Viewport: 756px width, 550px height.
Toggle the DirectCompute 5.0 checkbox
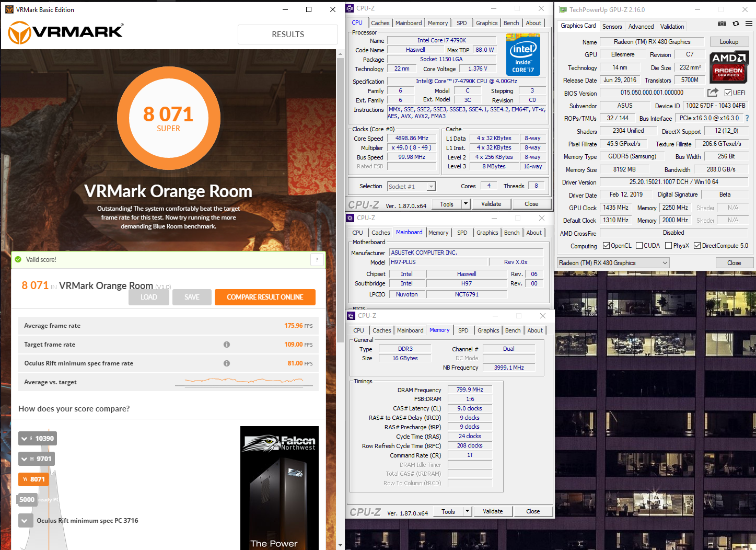click(x=697, y=246)
